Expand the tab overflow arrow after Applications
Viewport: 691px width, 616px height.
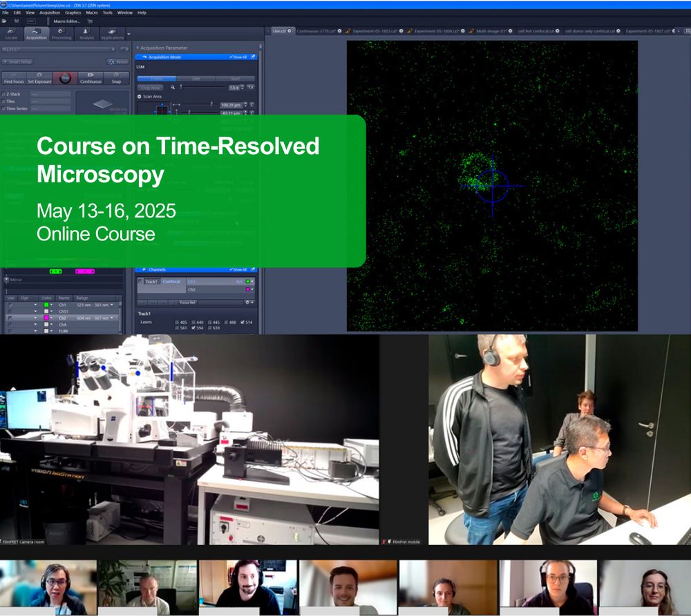click(x=129, y=34)
